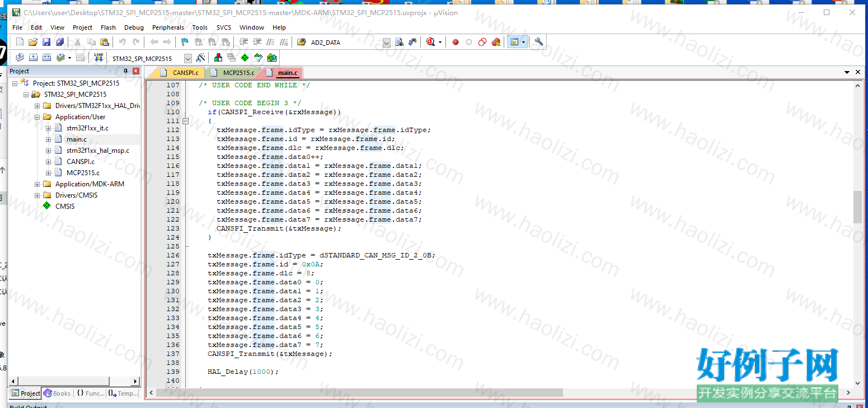Pin the Project panel with pushpin icon
The image size is (868, 408).
click(126, 71)
